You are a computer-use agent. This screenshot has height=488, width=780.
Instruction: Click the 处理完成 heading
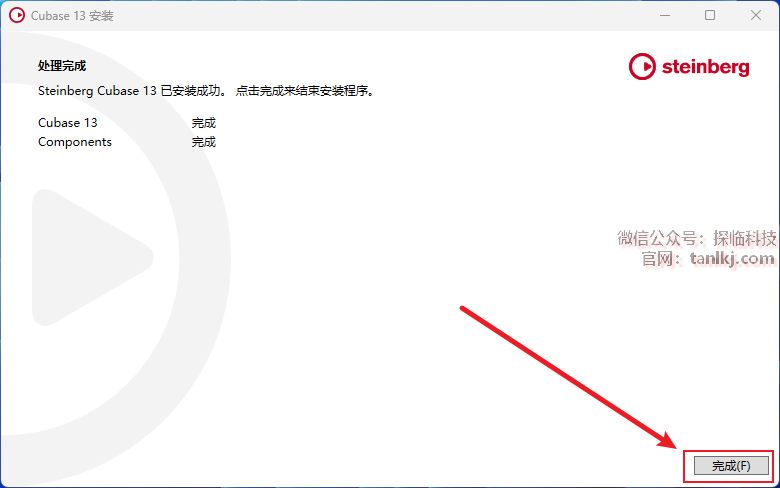coord(62,66)
